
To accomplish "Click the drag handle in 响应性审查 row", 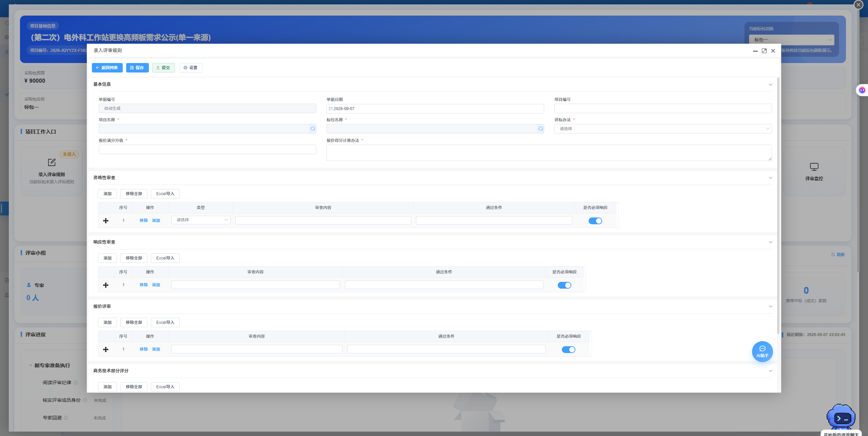I will 106,285.
